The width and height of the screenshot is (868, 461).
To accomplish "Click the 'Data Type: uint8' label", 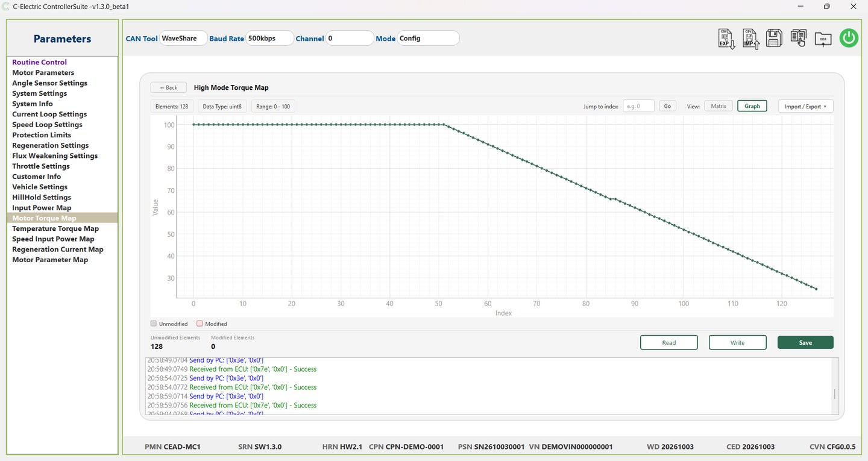I will [x=222, y=106].
